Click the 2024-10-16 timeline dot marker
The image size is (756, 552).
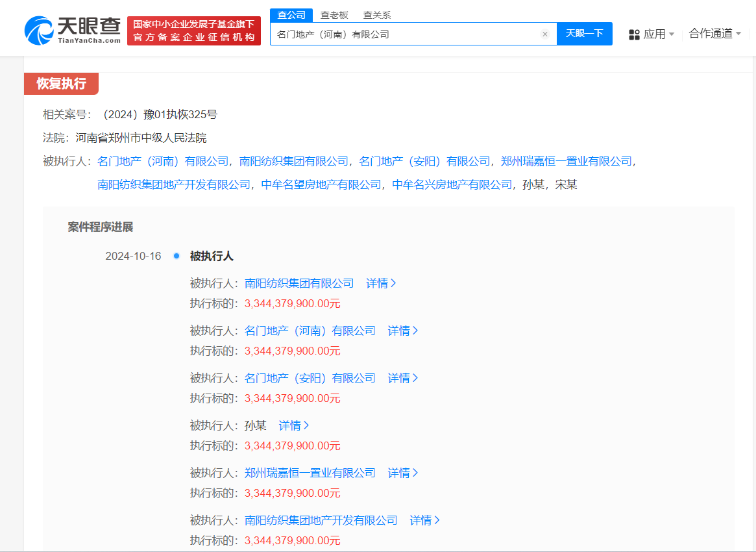177,256
